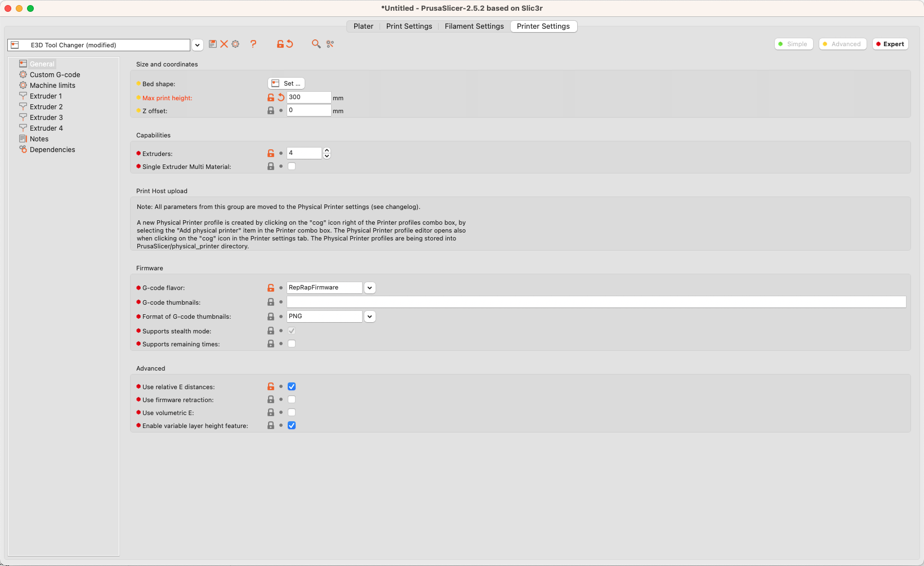The width and height of the screenshot is (924, 566).
Task: Switch to Simple mode
Action: click(793, 44)
